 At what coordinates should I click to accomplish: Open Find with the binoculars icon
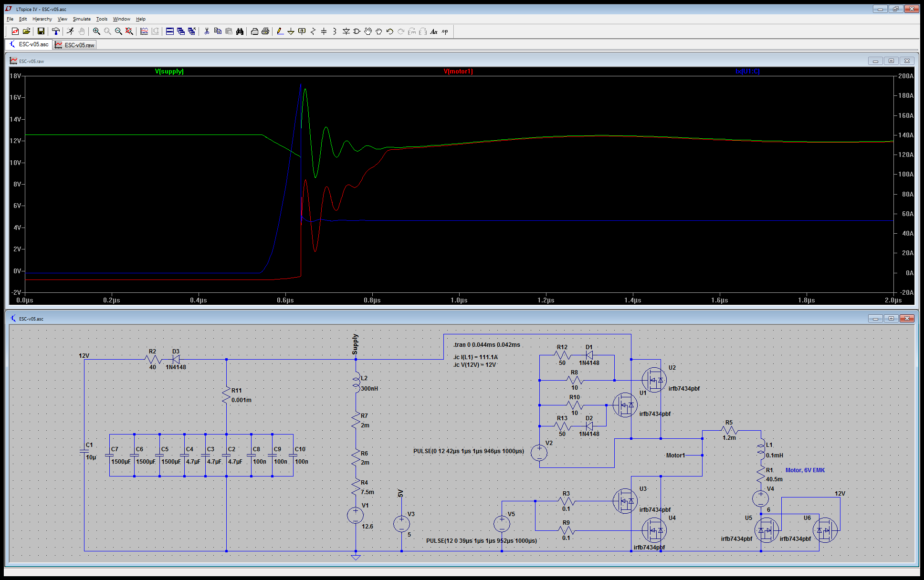coord(240,31)
